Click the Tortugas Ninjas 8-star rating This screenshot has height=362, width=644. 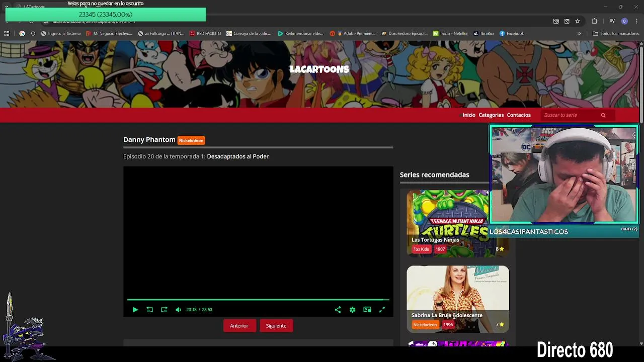click(500, 249)
